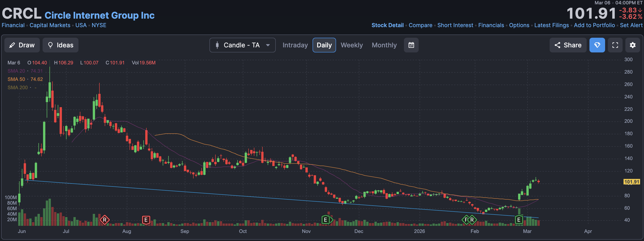Open the Stock Detail link
The image size is (644, 241).
tap(388, 25)
